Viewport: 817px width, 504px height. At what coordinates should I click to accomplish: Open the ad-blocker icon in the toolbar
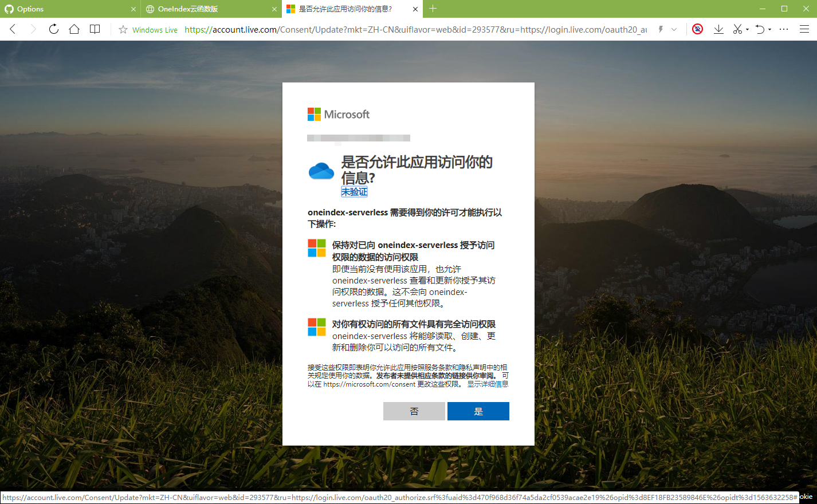697,29
